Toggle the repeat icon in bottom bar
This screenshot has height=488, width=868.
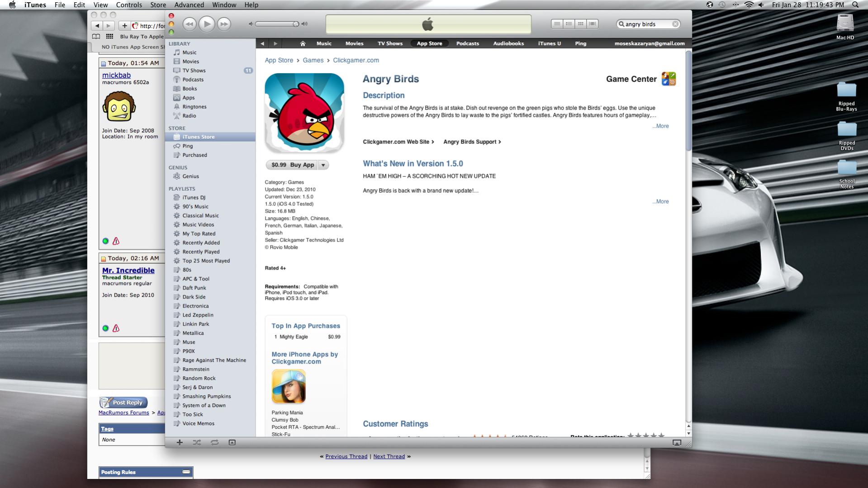click(214, 442)
